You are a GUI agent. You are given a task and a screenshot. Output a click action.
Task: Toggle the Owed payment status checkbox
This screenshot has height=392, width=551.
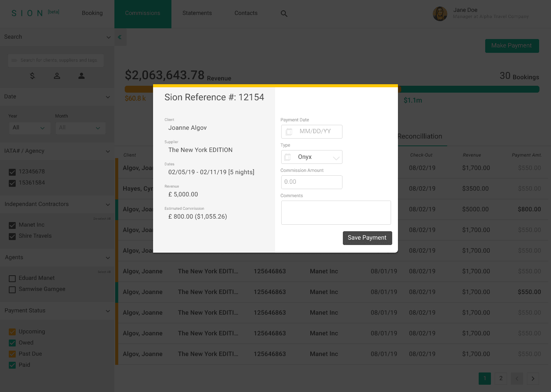(12, 343)
